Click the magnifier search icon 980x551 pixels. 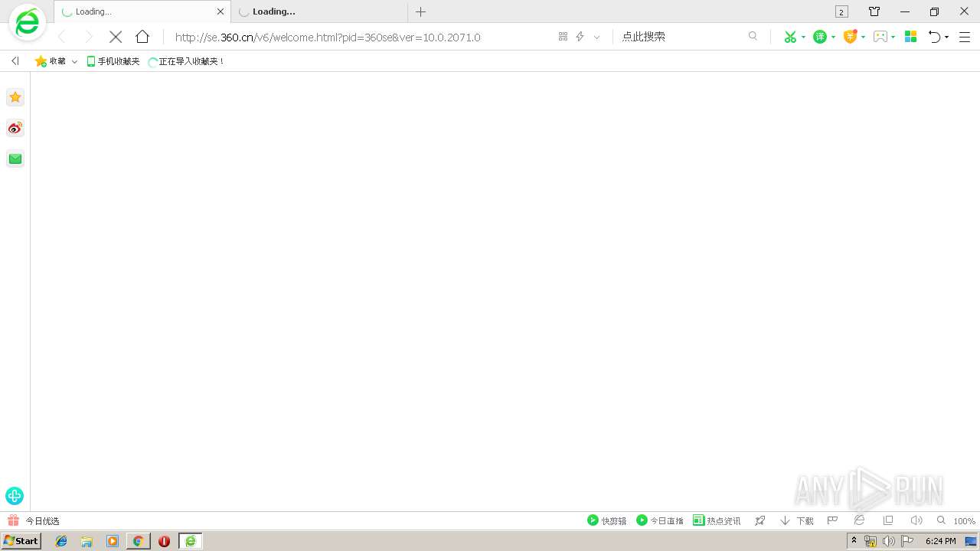click(753, 36)
